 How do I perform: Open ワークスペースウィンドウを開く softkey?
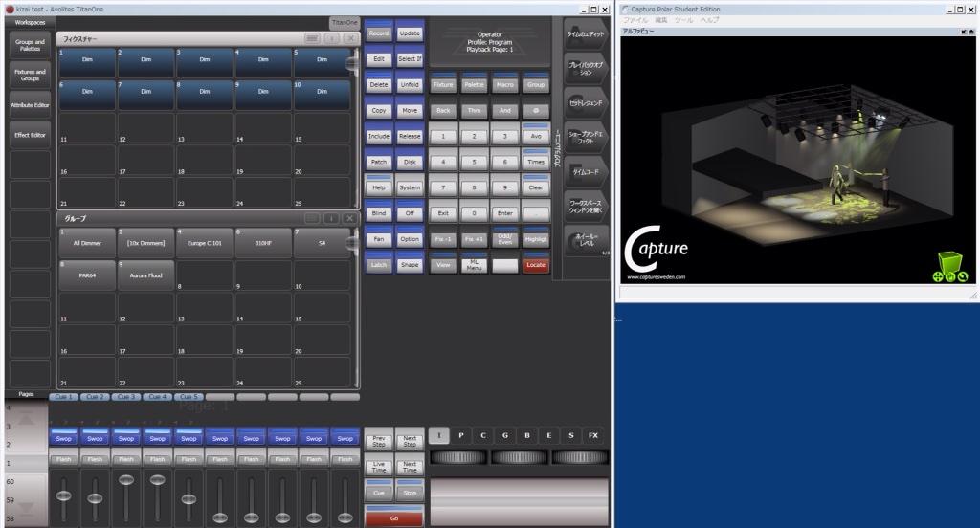tap(586, 207)
